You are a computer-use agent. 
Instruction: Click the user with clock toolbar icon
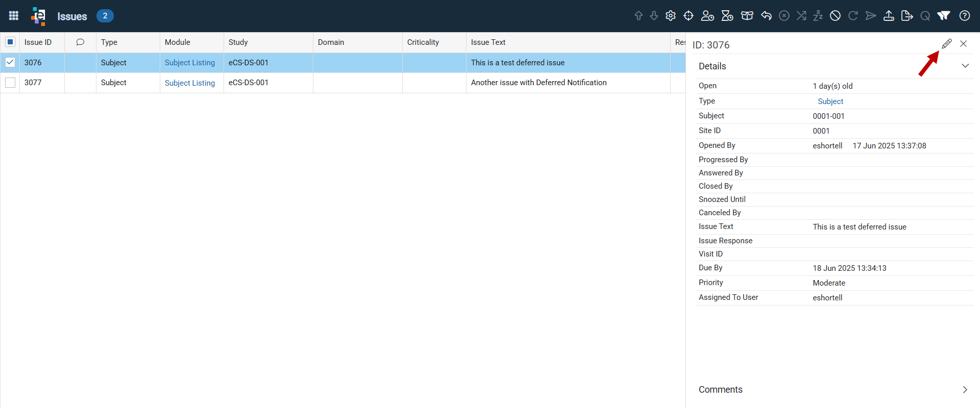pyautogui.click(x=707, y=16)
